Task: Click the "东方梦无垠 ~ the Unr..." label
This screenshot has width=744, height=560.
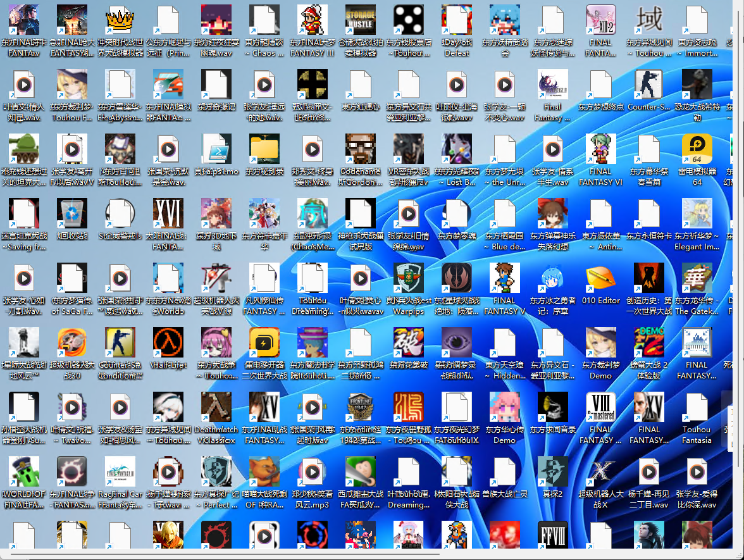Action: (505, 177)
